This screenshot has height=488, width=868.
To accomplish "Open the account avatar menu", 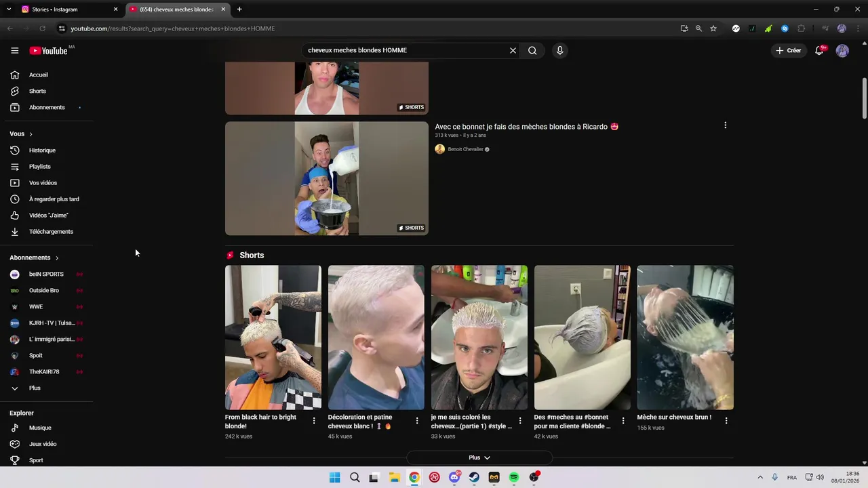I will (x=842, y=51).
